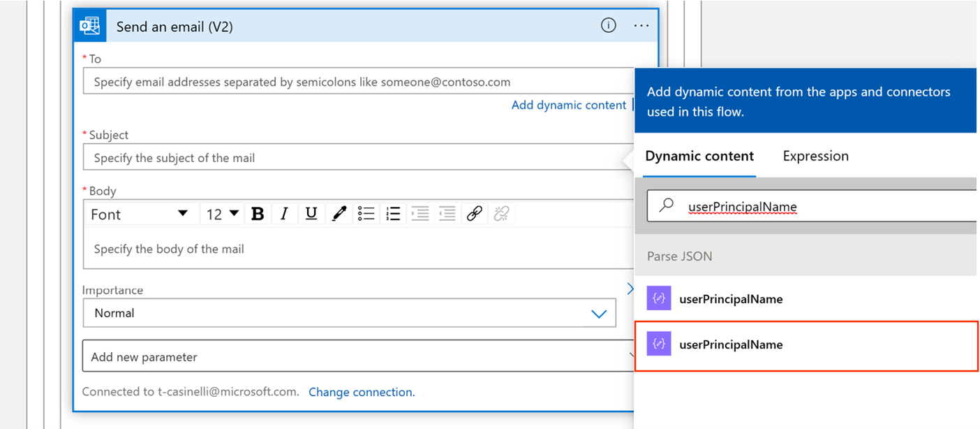Click the Parse JSON group header
Screen dimensions: 980x429
(805, 256)
